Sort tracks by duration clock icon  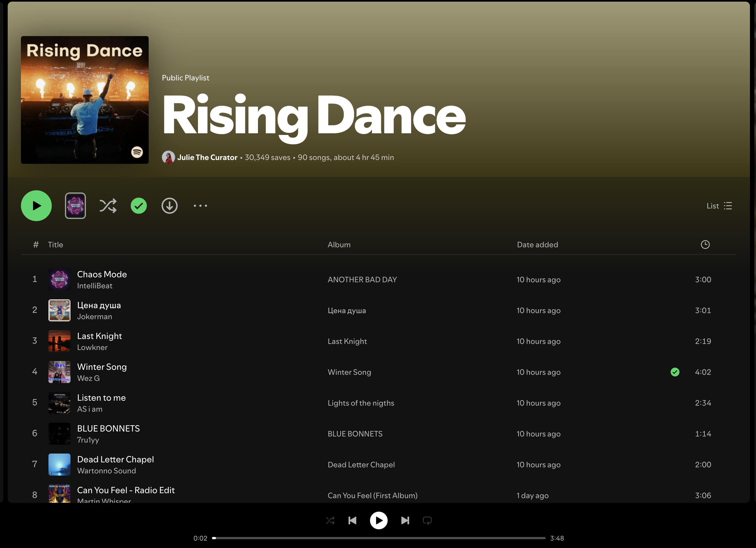coord(705,245)
